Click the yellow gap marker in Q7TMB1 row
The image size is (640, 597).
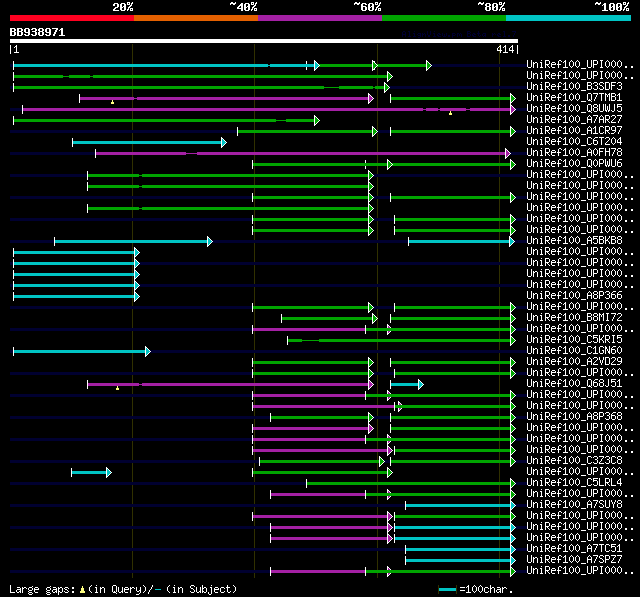[x=113, y=102]
